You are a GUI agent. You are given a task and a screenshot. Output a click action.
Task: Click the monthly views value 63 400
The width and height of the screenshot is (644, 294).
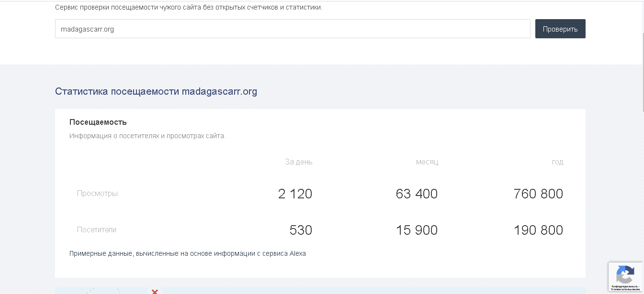point(417,194)
